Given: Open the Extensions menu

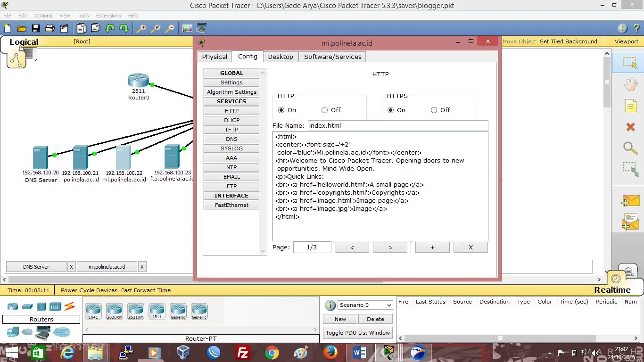Looking at the screenshot, I should [108, 16].
